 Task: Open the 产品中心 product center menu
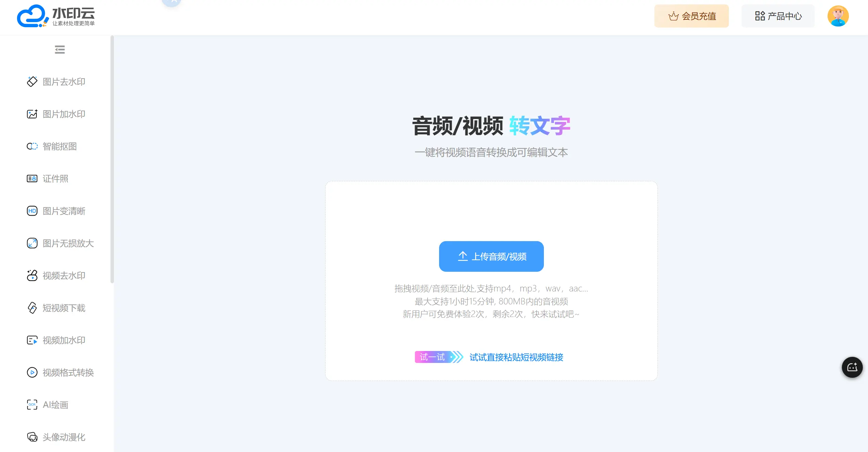click(x=778, y=16)
